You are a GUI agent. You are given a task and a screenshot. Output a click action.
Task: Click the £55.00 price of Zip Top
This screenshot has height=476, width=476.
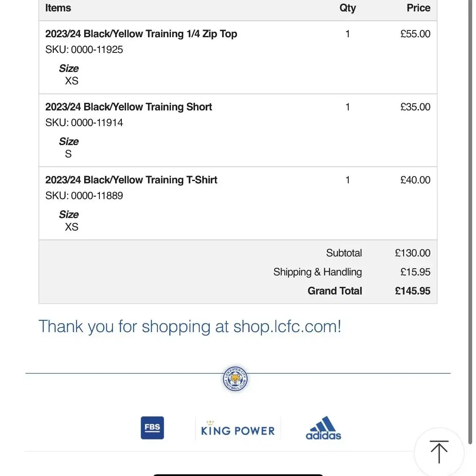pos(415,34)
